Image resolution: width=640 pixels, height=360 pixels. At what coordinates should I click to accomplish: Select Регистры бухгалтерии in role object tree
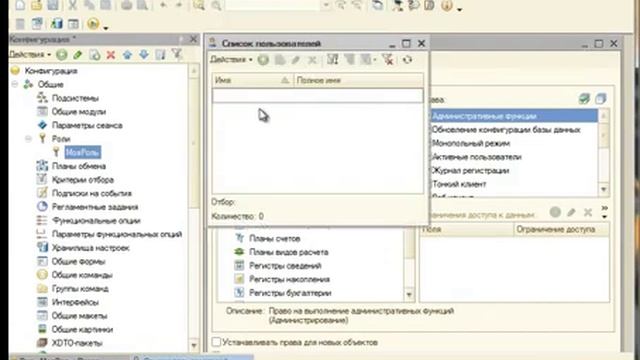tap(290, 293)
